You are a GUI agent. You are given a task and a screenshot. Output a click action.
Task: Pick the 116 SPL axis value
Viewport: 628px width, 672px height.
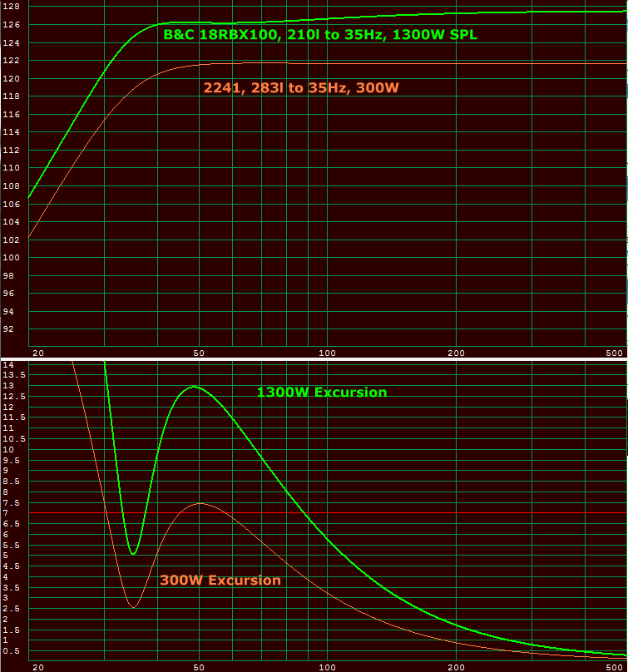pos(11,115)
